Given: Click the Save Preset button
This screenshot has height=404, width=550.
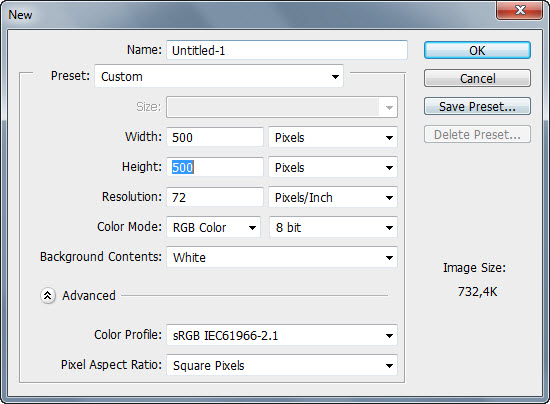Looking at the screenshot, I should click(x=477, y=106).
